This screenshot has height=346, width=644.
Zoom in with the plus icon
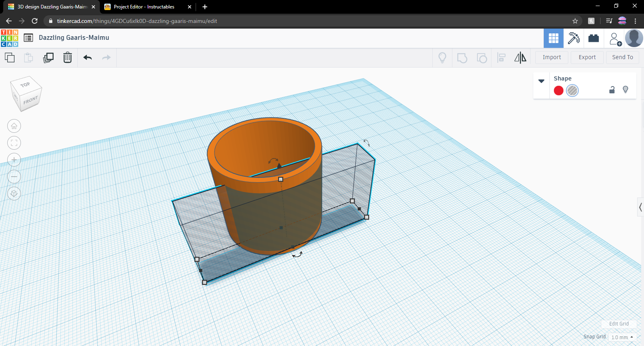coord(14,160)
